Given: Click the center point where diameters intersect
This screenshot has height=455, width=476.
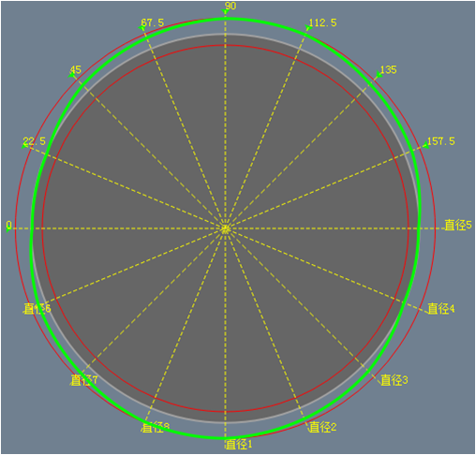Looking at the screenshot, I should point(225,228).
